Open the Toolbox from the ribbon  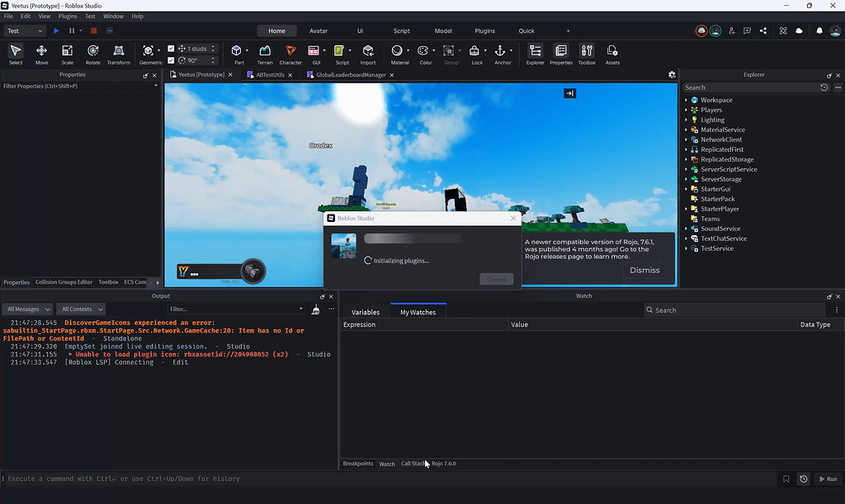[587, 54]
